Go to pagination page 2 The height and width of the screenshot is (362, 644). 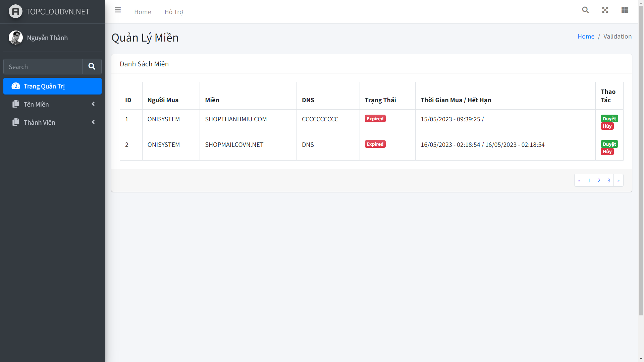click(x=599, y=180)
